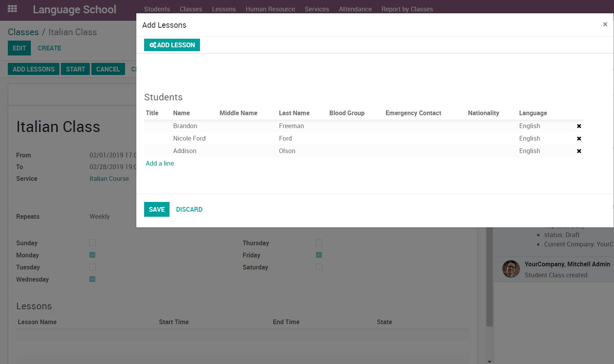The image size is (614, 364).
Task: Delete the Nicole Ford student row
Action: [579, 139]
